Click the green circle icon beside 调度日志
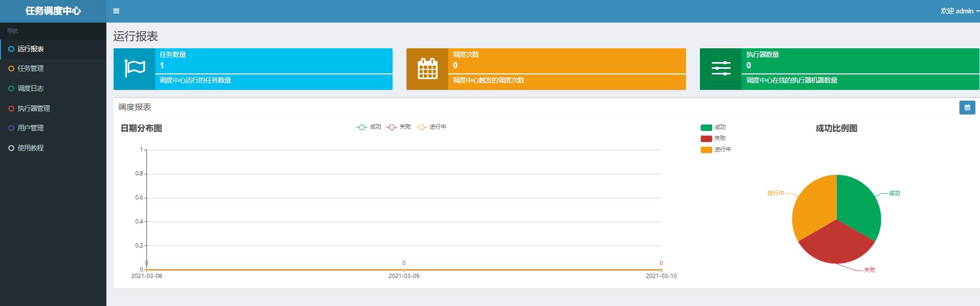 [11, 89]
